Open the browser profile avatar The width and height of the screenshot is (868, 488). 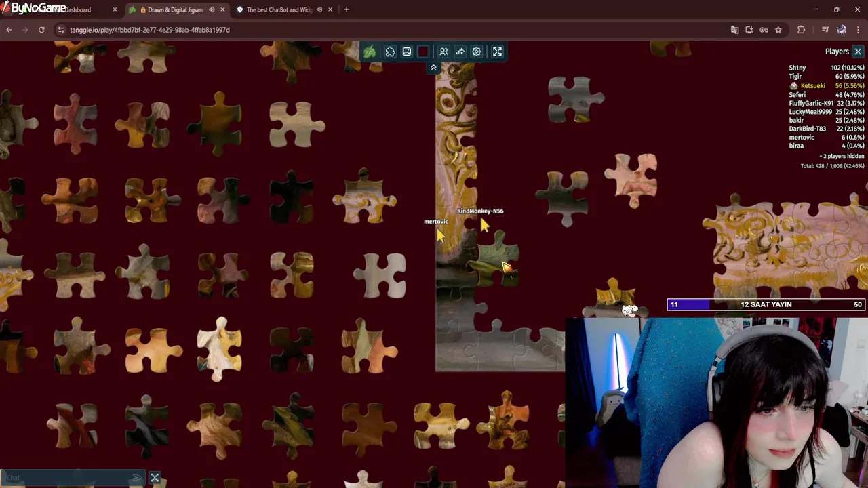[x=842, y=30]
